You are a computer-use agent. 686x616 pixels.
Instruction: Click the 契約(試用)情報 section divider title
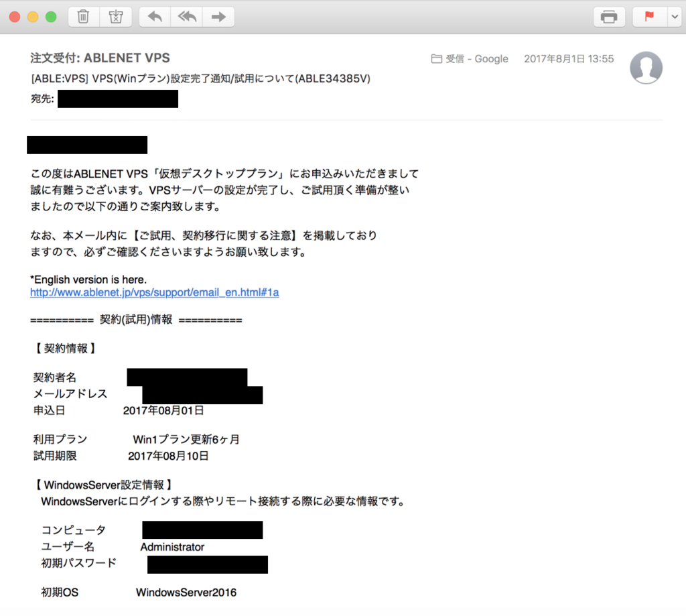tap(136, 320)
